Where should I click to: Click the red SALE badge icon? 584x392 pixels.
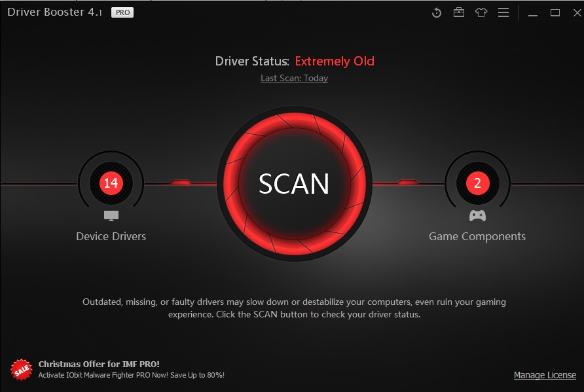21,369
